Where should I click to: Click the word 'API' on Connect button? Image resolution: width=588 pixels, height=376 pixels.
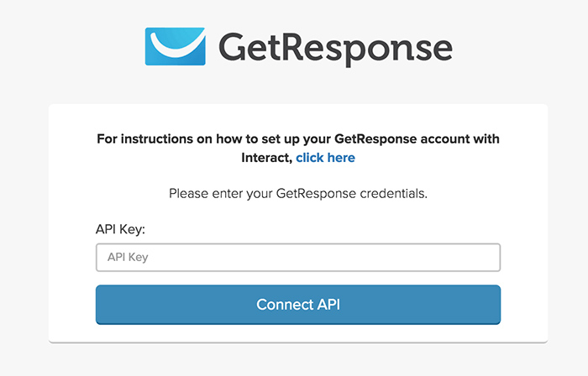pyautogui.click(x=329, y=305)
